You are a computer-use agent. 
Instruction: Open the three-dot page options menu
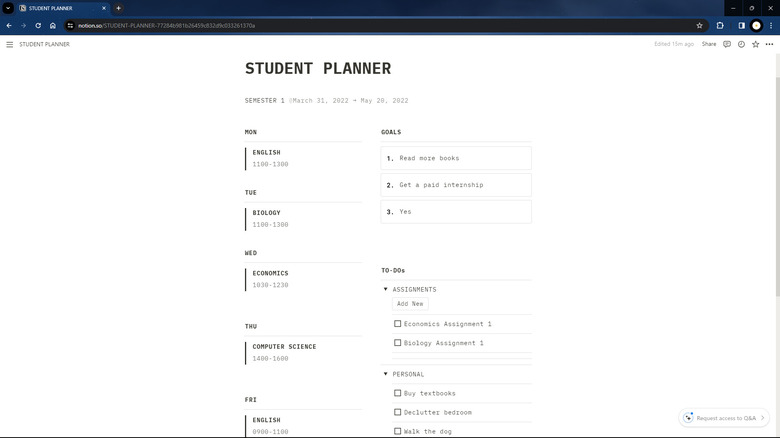(x=769, y=44)
